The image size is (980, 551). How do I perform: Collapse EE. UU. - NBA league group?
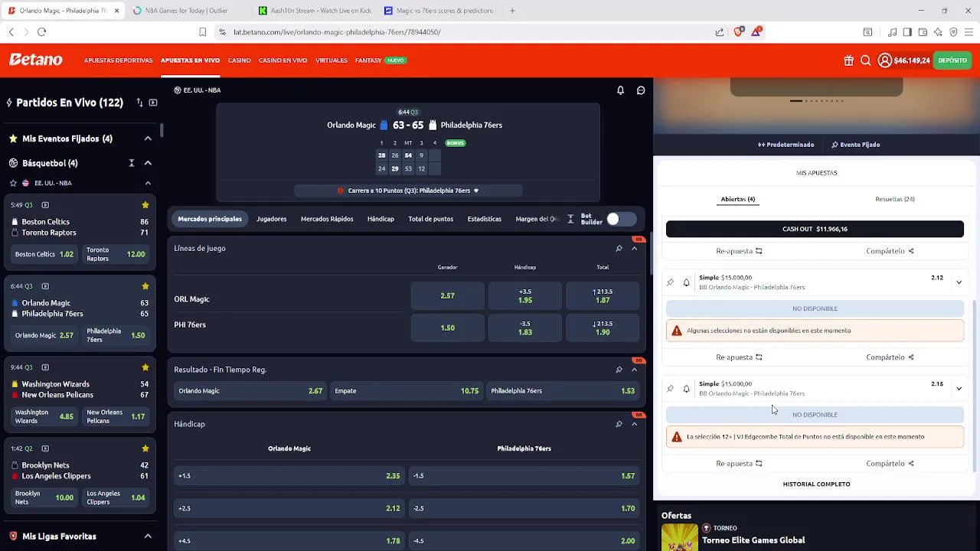pyautogui.click(x=148, y=183)
